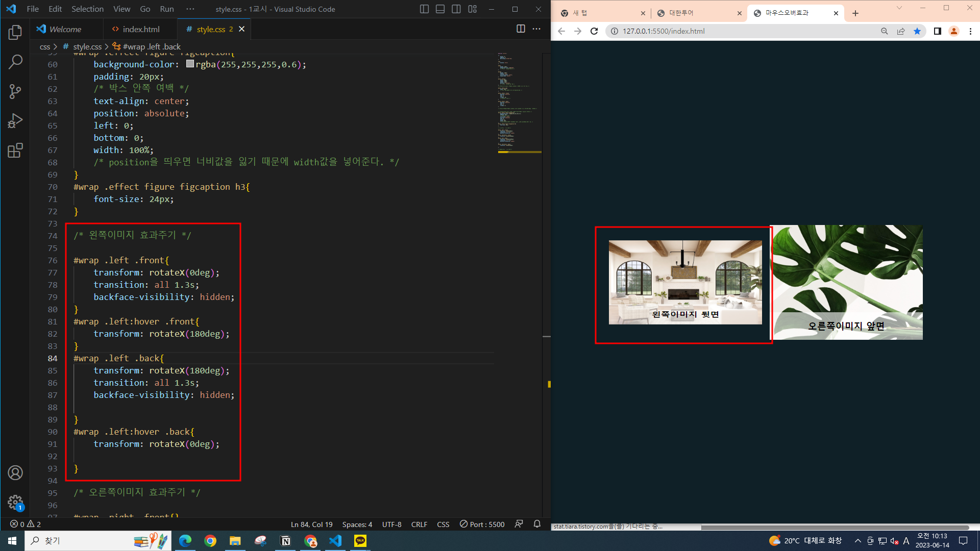Open the Source Control view

pyautogui.click(x=15, y=92)
